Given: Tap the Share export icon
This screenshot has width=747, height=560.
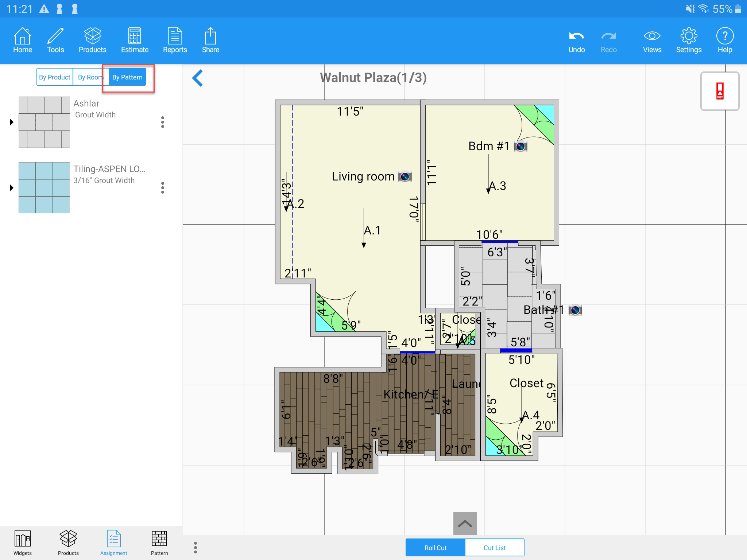Looking at the screenshot, I should pyautogui.click(x=210, y=40).
